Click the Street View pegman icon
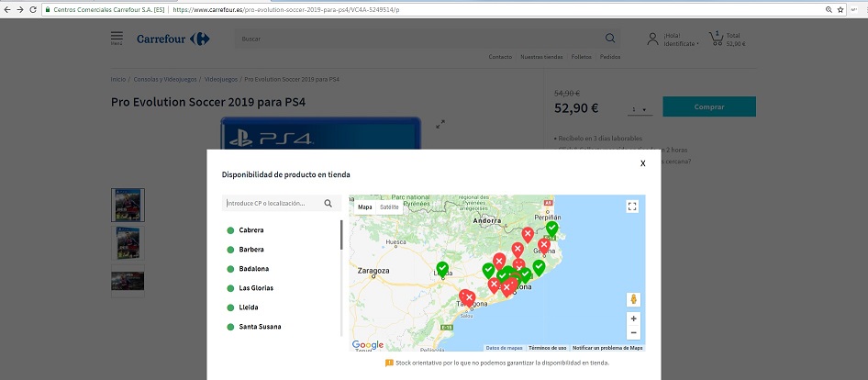Viewport: 868px width, 380px height. [x=633, y=299]
